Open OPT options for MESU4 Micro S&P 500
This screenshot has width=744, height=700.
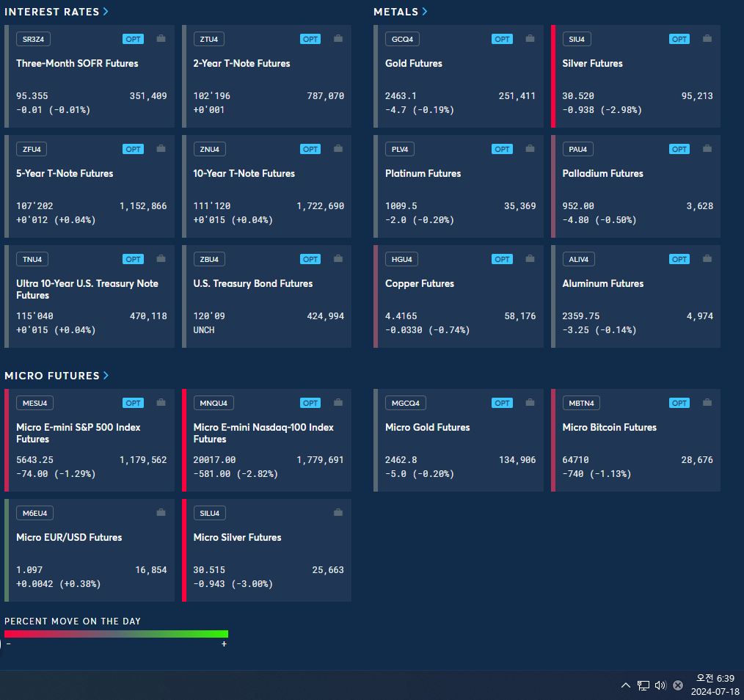[134, 403]
